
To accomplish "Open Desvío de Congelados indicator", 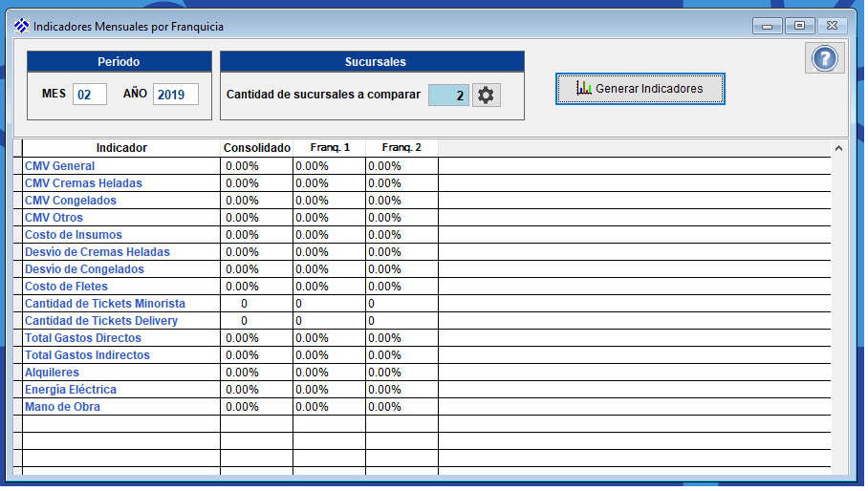I will [84, 269].
